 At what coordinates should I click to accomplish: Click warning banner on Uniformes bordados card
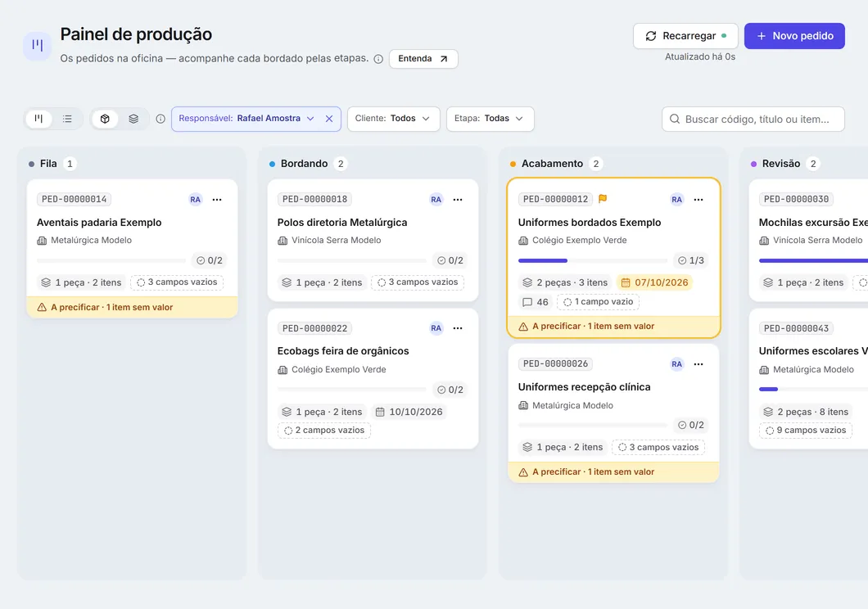tap(614, 327)
